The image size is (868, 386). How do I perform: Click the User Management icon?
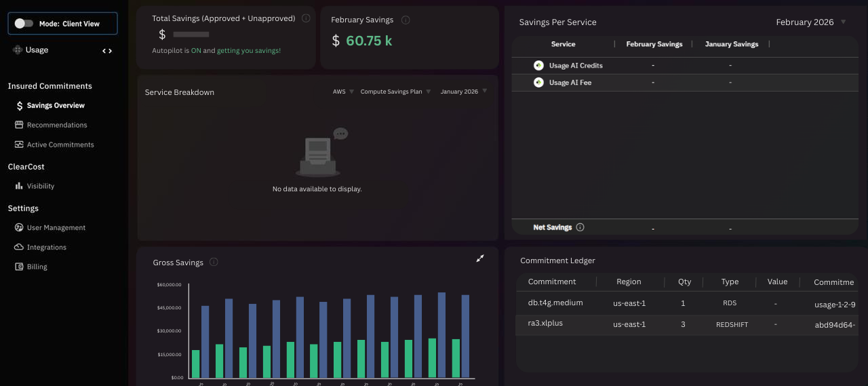point(19,228)
